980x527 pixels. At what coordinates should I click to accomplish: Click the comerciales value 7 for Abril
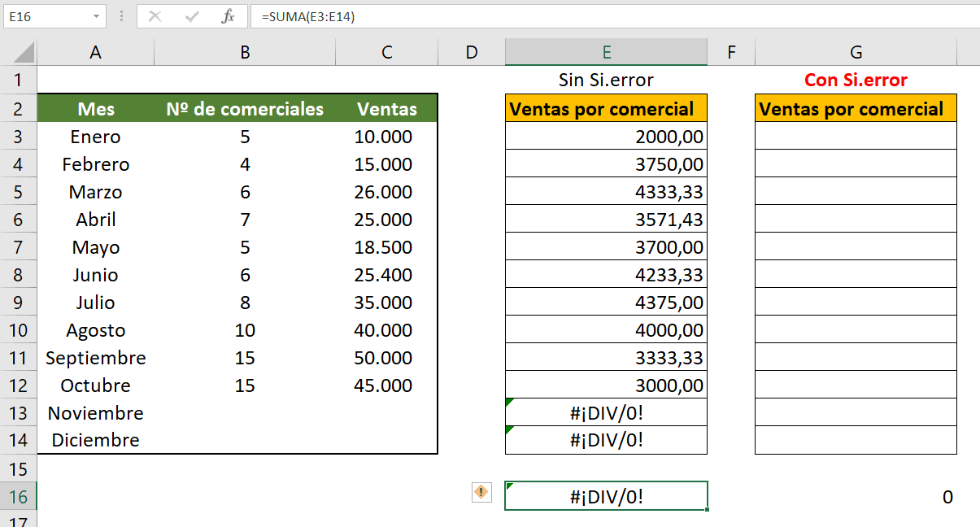click(x=245, y=219)
